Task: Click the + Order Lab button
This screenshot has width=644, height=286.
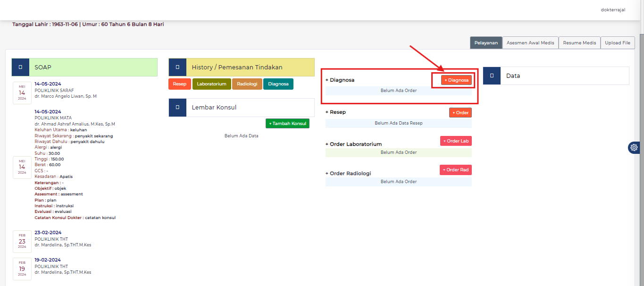Action: pos(456,141)
